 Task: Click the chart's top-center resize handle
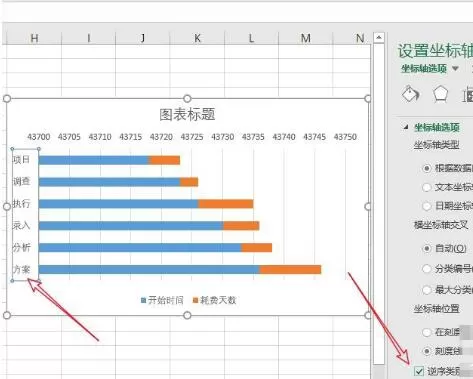(x=187, y=99)
